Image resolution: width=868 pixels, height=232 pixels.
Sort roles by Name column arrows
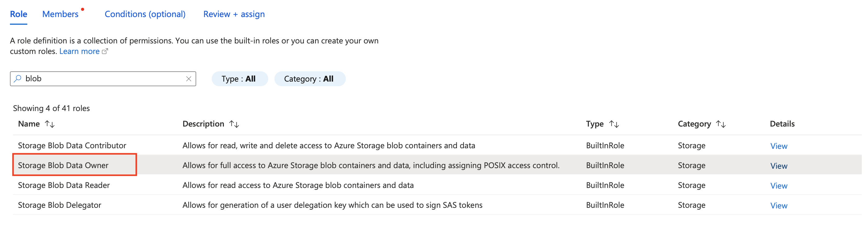tap(50, 124)
